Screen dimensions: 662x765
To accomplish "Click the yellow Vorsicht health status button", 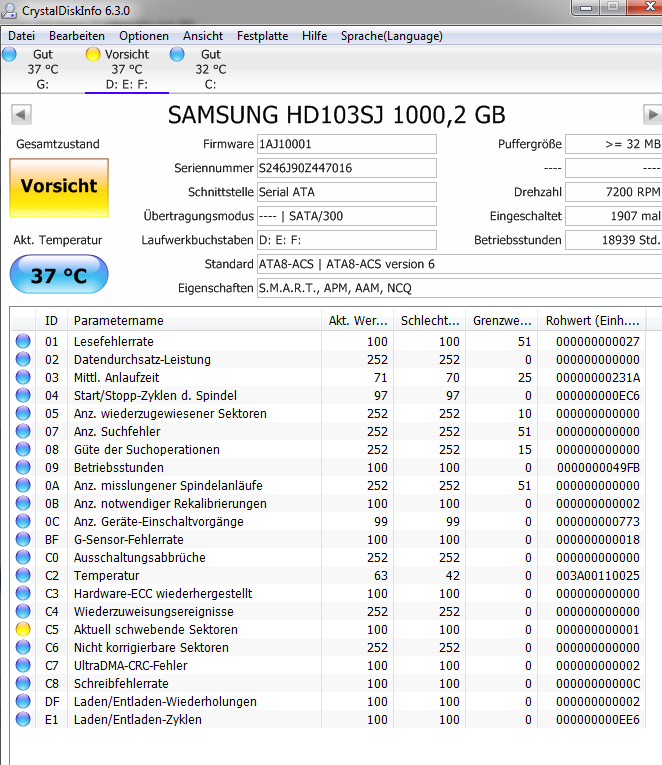I will click(59, 188).
